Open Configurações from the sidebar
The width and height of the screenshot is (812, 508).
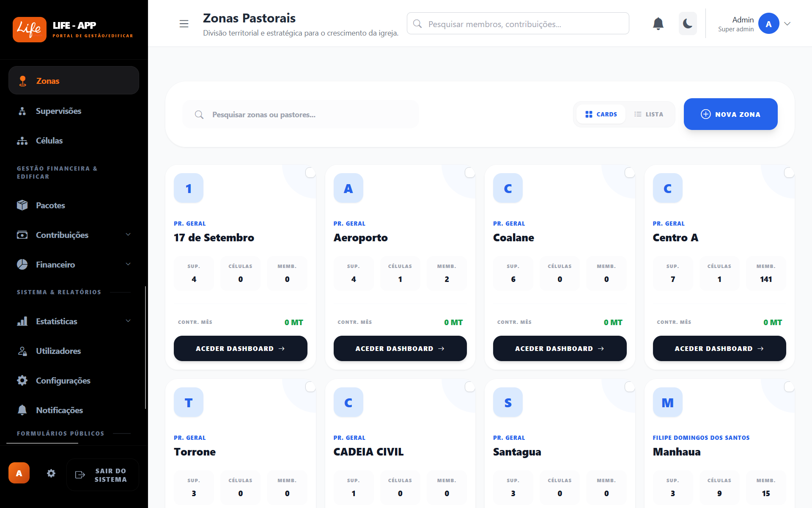click(x=63, y=380)
